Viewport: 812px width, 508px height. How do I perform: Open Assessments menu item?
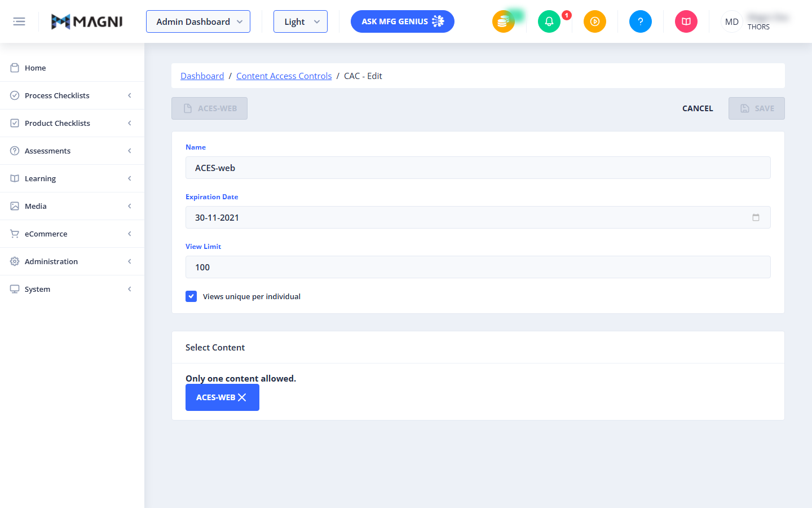tap(72, 151)
